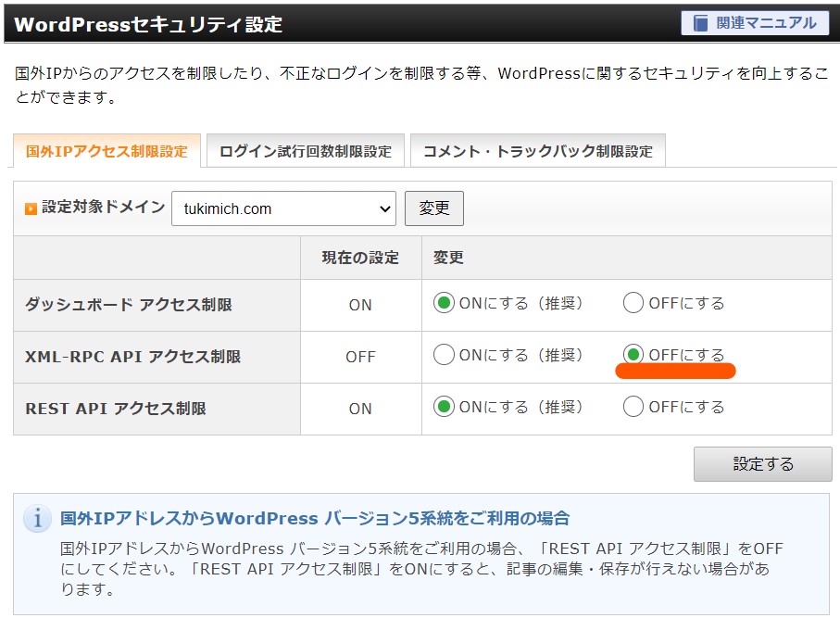
Task: Enable ONにする for REST API アクセス制限
Action: pos(444,407)
